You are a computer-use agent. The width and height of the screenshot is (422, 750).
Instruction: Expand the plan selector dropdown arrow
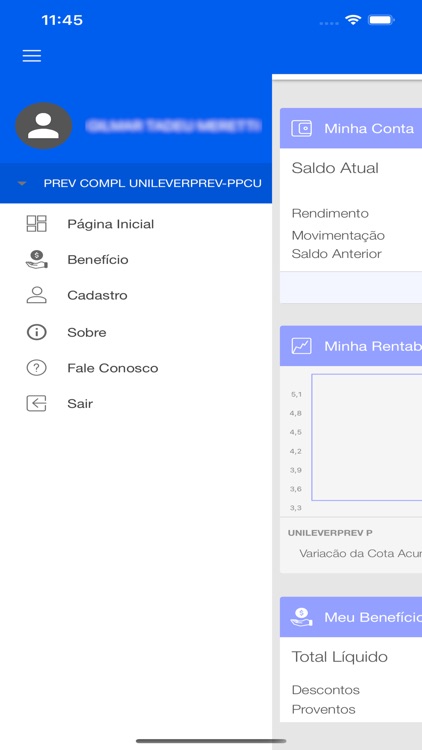22,183
